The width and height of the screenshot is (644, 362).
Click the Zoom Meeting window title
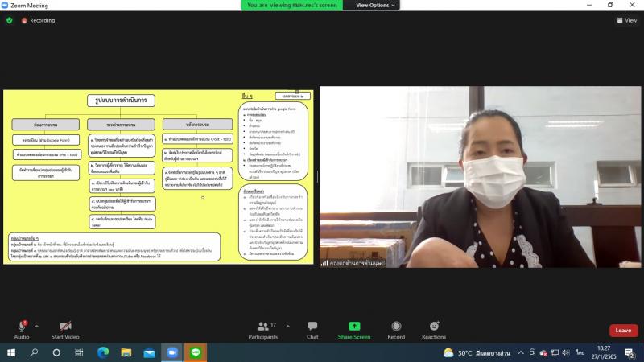(x=29, y=6)
